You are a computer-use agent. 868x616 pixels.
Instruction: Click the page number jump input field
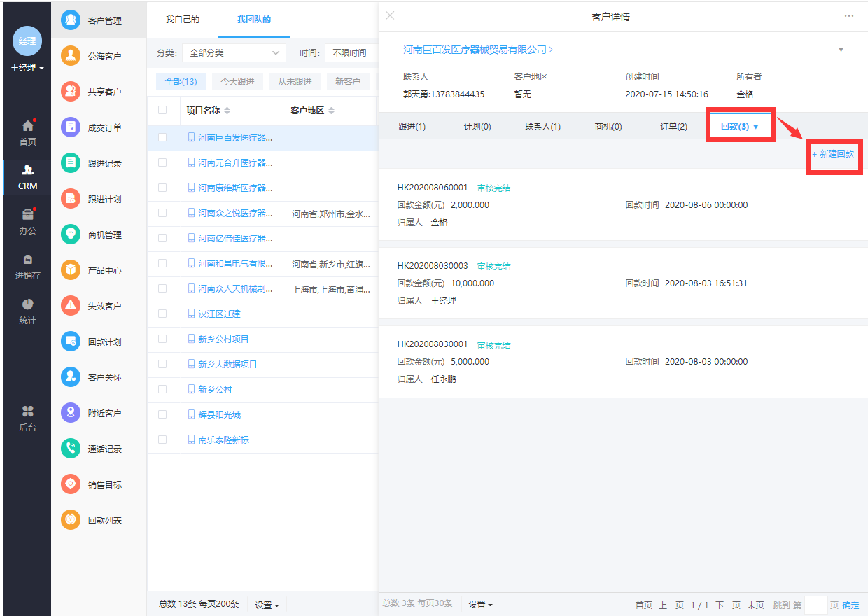[816, 605]
